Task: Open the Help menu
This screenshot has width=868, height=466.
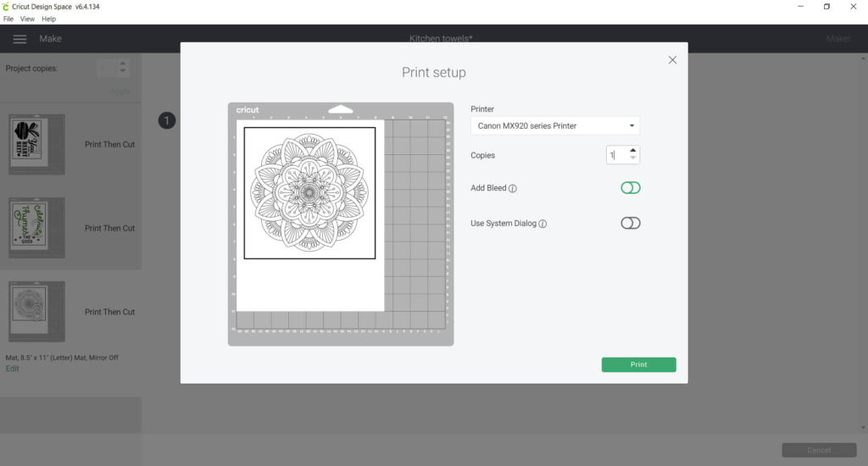Action: 48,19
